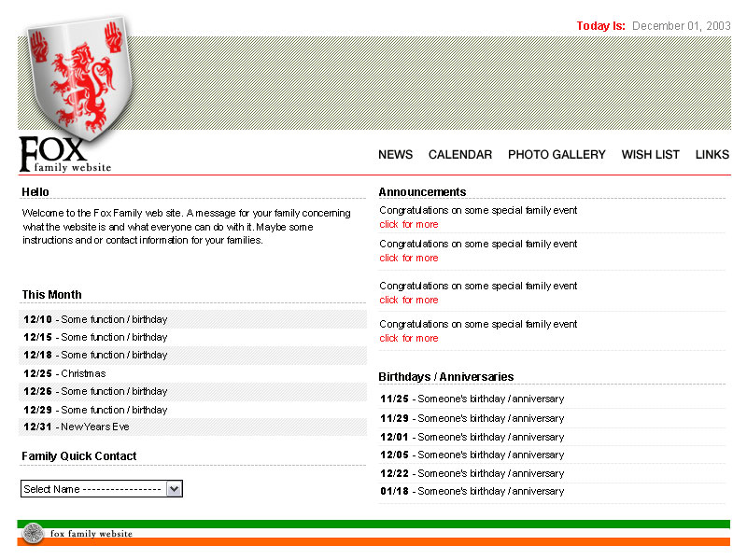The image size is (747, 560).
Task: Navigate to WISH LIST
Action: point(650,155)
